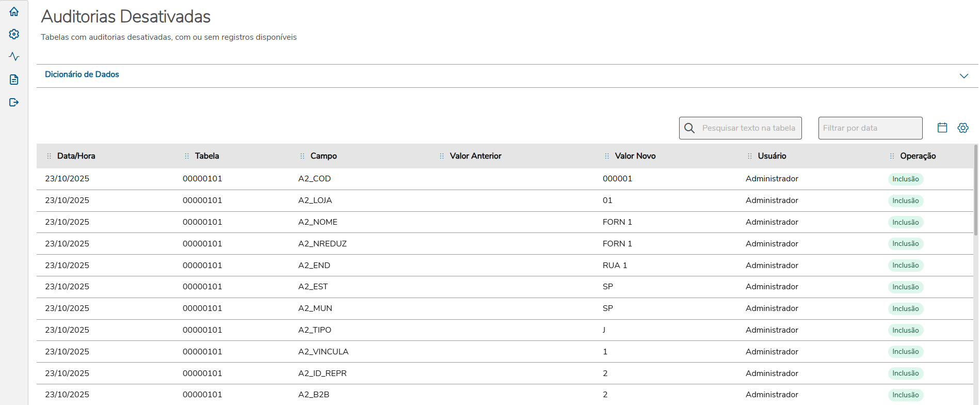The width and height of the screenshot is (980, 405).
Task: Open the home icon in sidebar
Action: coord(14,11)
